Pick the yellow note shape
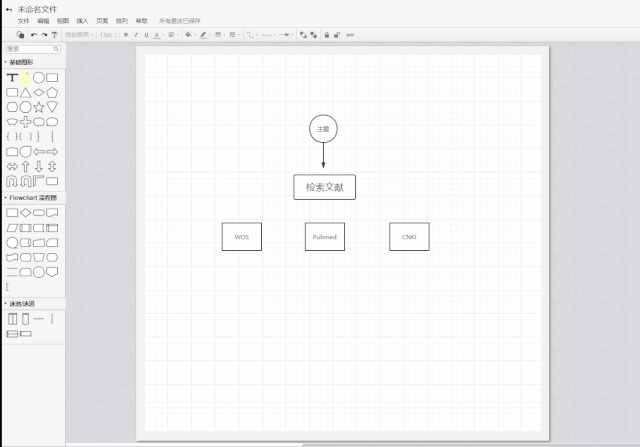 pos(25,77)
